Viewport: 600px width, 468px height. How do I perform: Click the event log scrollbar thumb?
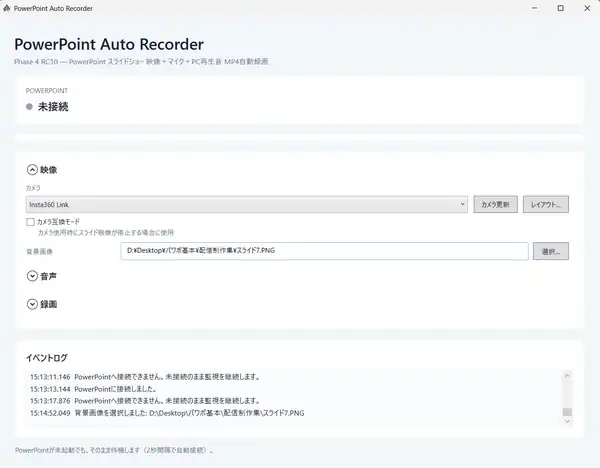tap(567, 412)
